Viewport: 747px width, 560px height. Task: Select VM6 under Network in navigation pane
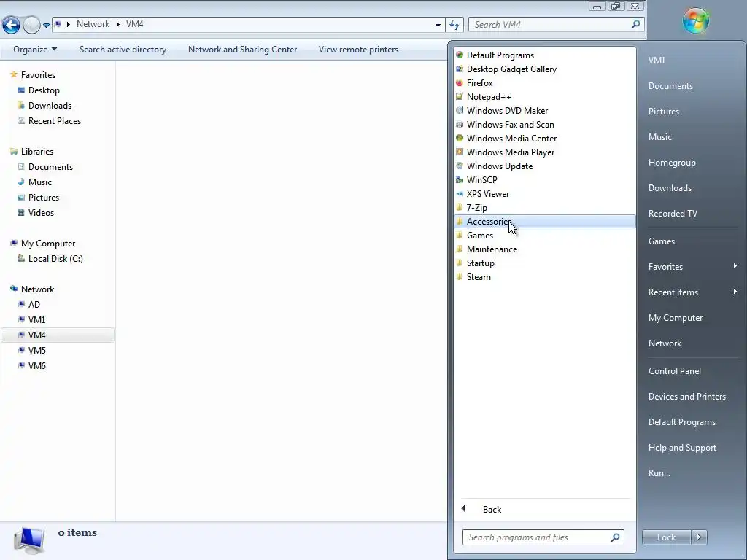tap(36, 366)
